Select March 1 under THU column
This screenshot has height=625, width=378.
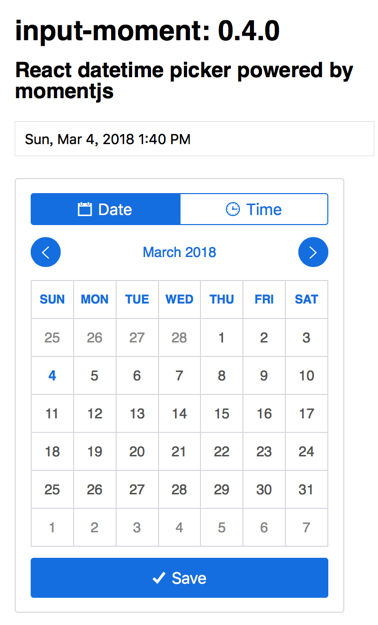pos(222,338)
